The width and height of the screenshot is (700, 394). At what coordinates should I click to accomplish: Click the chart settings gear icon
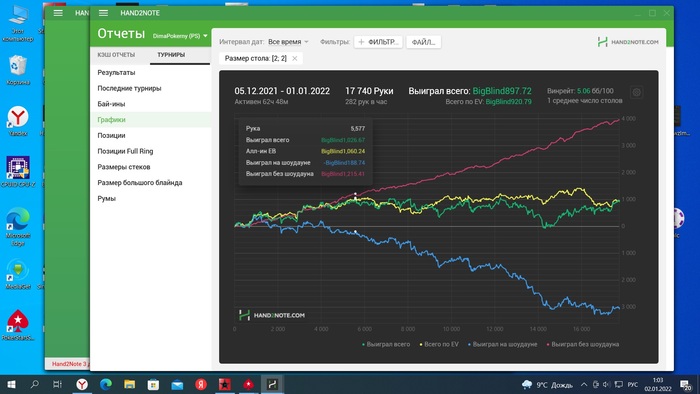point(637,92)
